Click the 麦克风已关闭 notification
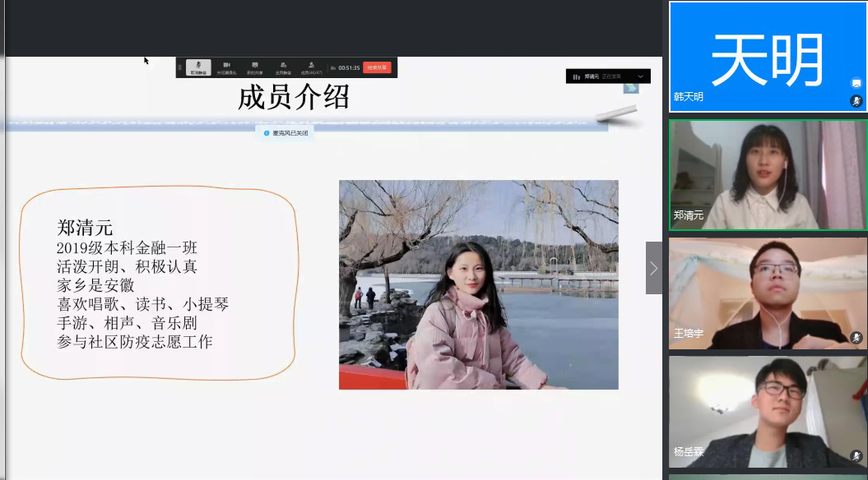The height and width of the screenshot is (480, 868). tap(285, 132)
